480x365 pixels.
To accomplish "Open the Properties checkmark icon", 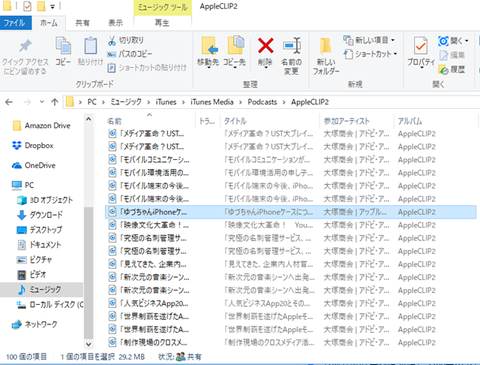I will click(421, 46).
